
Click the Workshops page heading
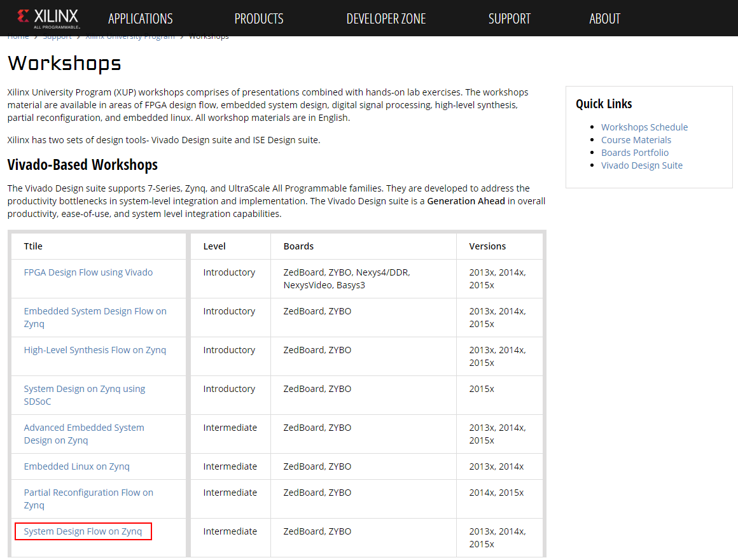(64, 64)
